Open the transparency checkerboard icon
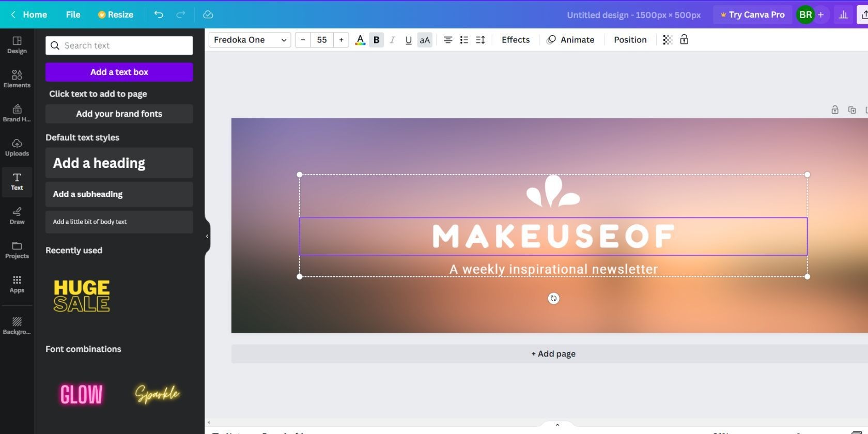The height and width of the screenshot is (434, 868). coord(668,40)
